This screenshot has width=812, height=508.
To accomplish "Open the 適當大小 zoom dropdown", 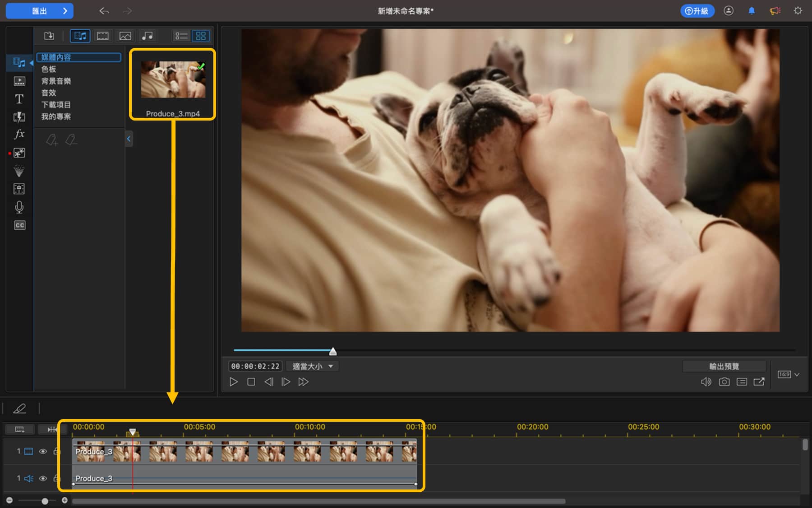I will pyautogui.click(x=312, y=366).
